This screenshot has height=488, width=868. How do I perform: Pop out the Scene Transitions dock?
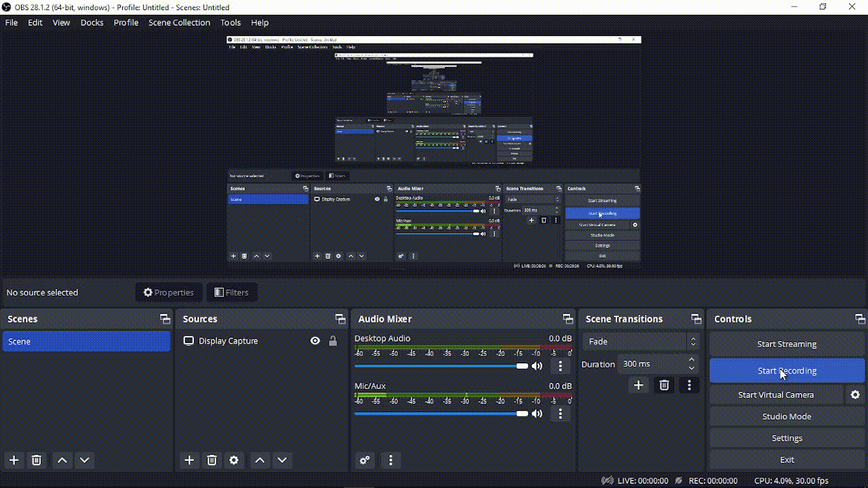click(x=696, y=319)
